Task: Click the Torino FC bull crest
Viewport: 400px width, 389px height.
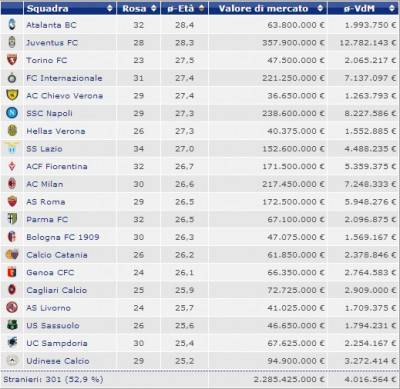Action: point(12,60)
